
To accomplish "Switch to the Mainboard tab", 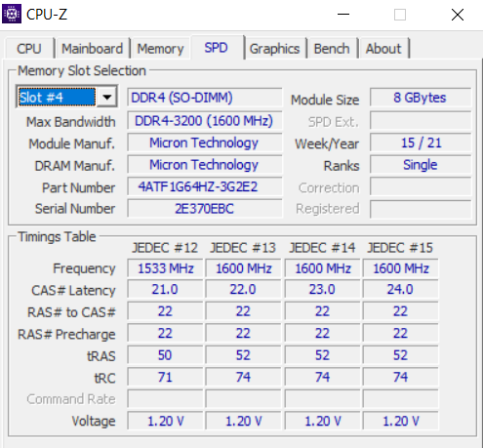I will [x=93, y=49].
